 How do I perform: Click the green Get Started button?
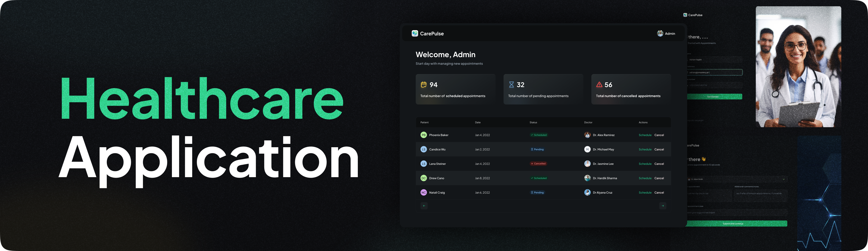click(714, 97)
